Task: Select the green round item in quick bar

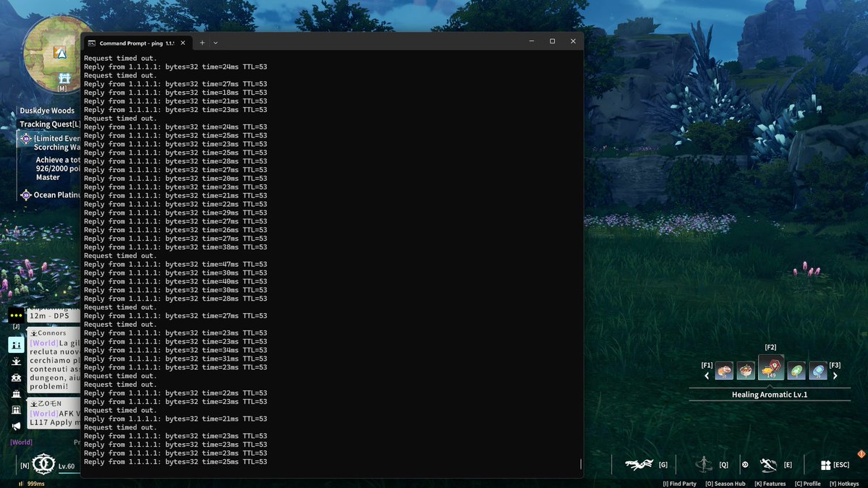Action: point(796,371)
